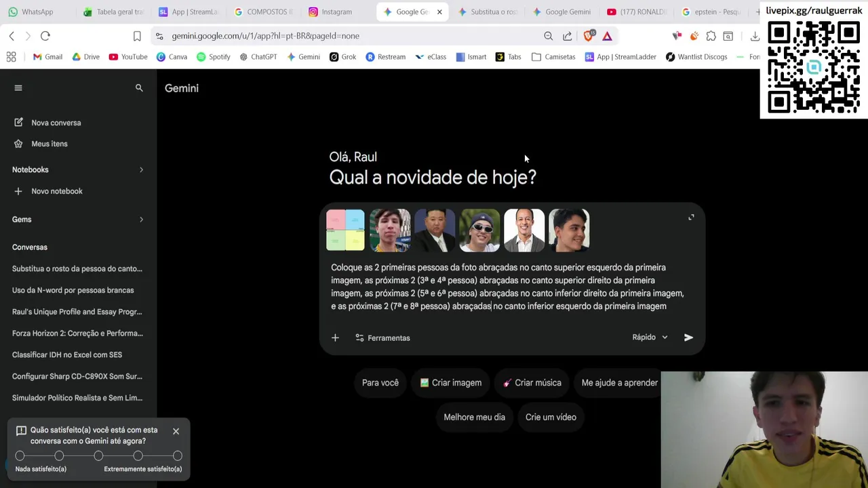Expand the Gems section arrow
Screen dimensions: 868x488
[x=141, y=220]
